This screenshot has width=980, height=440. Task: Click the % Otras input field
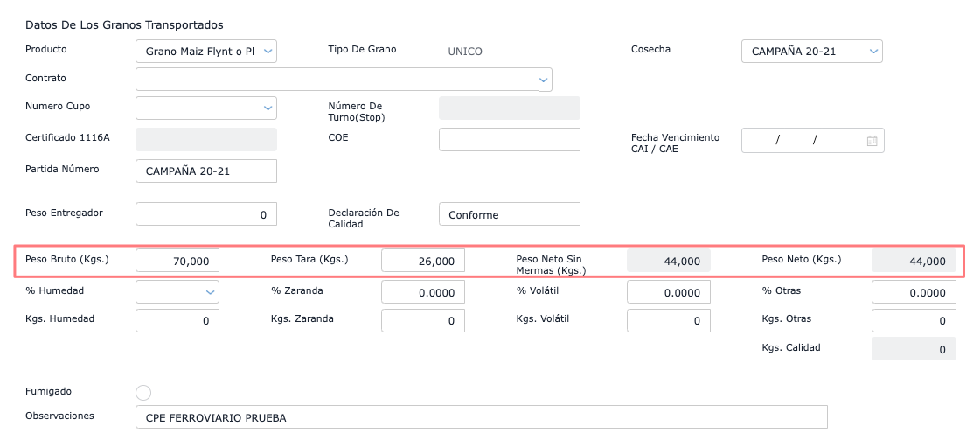click(914, 292)
